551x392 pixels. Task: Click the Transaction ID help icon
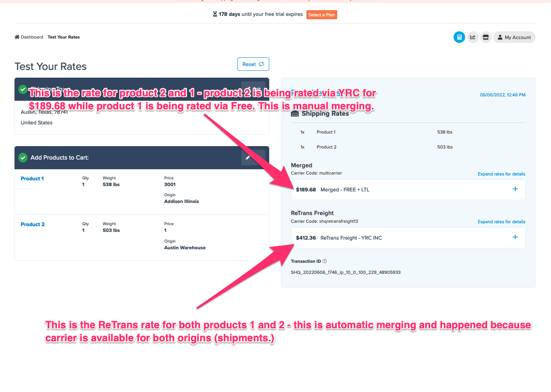click(325, 261)
